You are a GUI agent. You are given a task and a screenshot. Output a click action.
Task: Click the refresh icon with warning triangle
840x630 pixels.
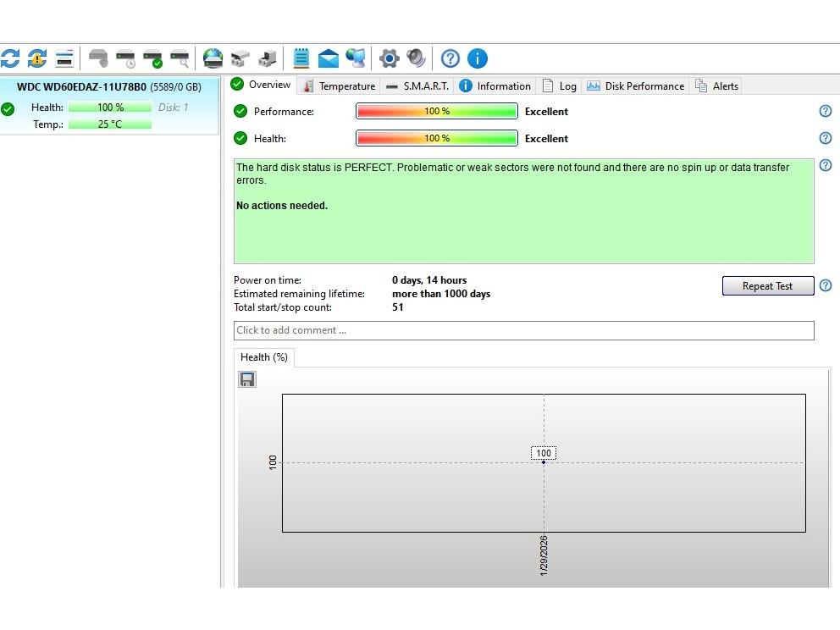pos(37,58)
